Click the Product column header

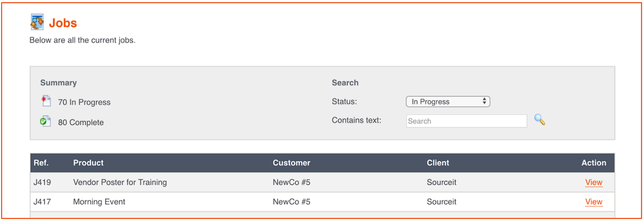88,163
